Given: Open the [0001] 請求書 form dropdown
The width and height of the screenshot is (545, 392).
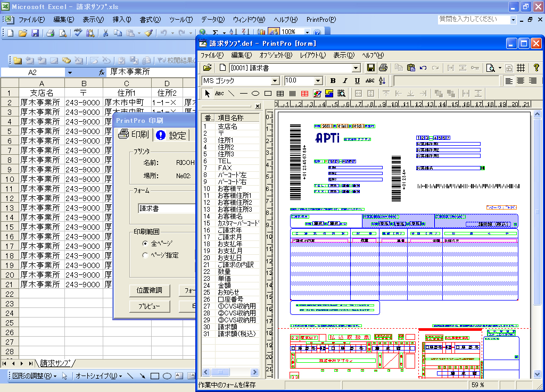Looking at the screenshot, I should [x=356, y=68].
